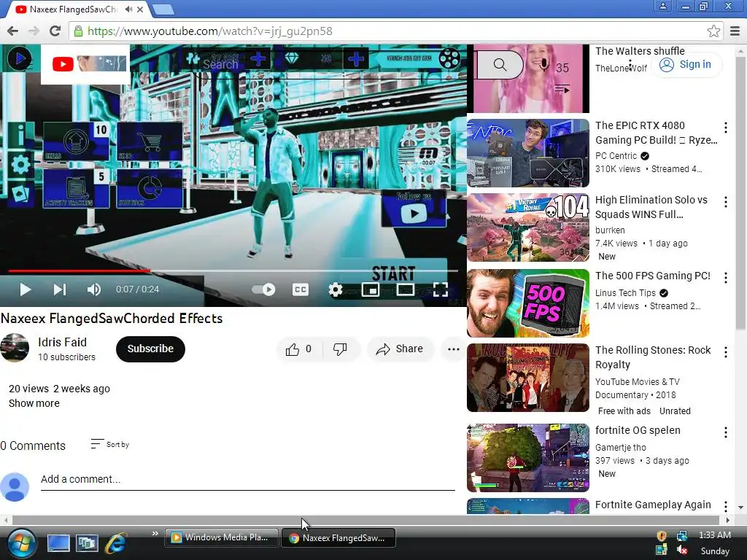This screenshot has width=747, height=560.
Task: Switch between windows quick launch icon
Action: (x=88, y=542)
